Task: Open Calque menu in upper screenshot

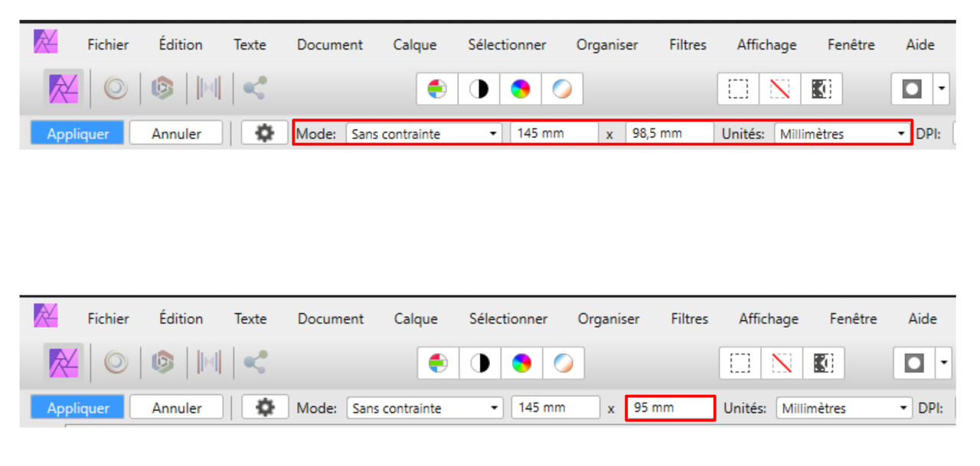Action: 415,44
